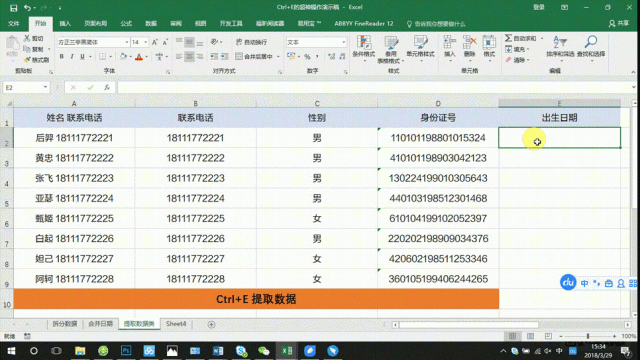Switch to the Sheet4 sheet tab
The image size is (640, 360).
(x=176, y=324)
